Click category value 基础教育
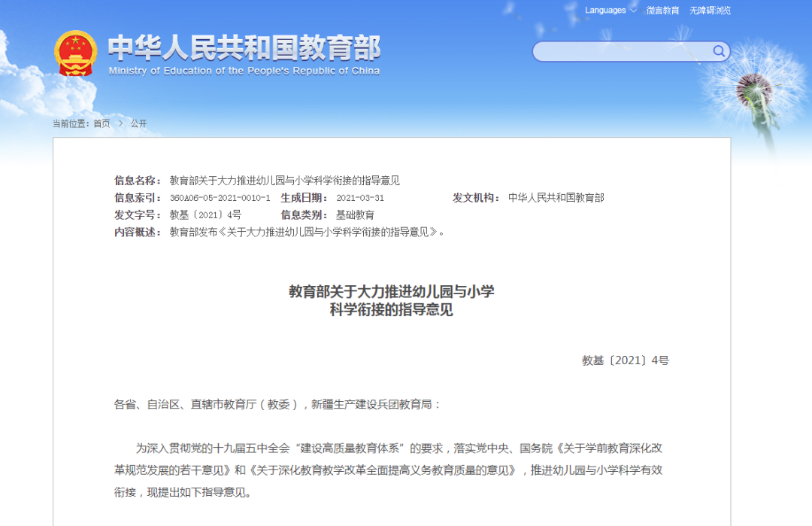This screenshot has width=812, height=526. 355,214
